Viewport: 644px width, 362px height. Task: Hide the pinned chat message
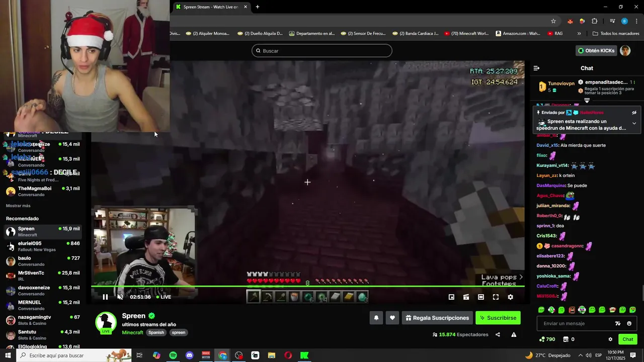click(x=634, y=113)
